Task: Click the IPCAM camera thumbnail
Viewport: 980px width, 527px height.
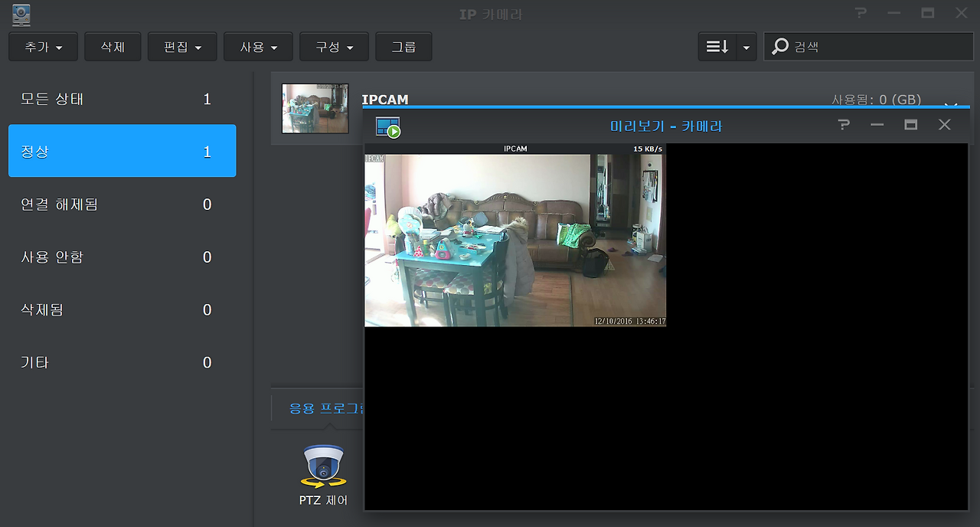Action: (x=314, y=107)
